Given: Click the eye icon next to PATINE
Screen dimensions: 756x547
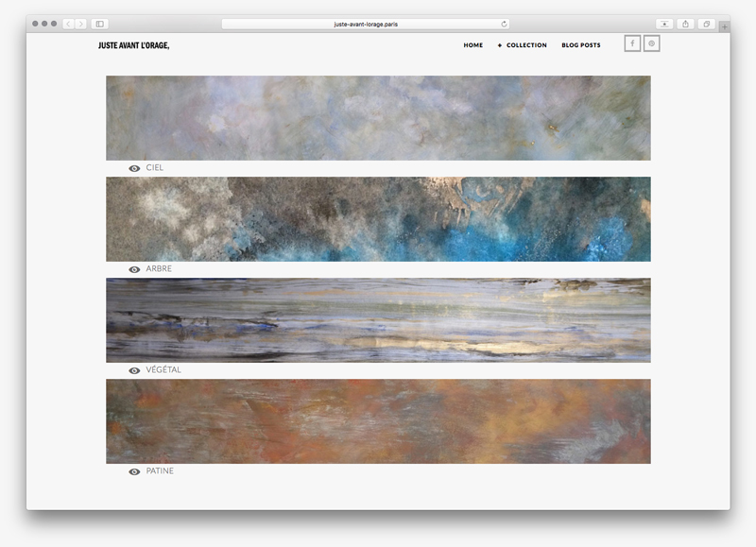Looking at the screenshot, I should click(x=134, y=471).
